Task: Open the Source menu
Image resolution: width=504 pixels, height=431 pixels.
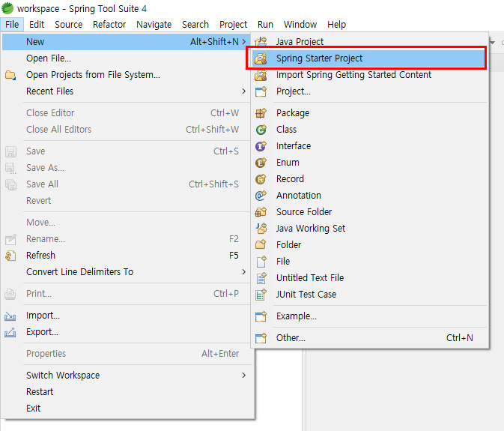Action: pos(68,25)
